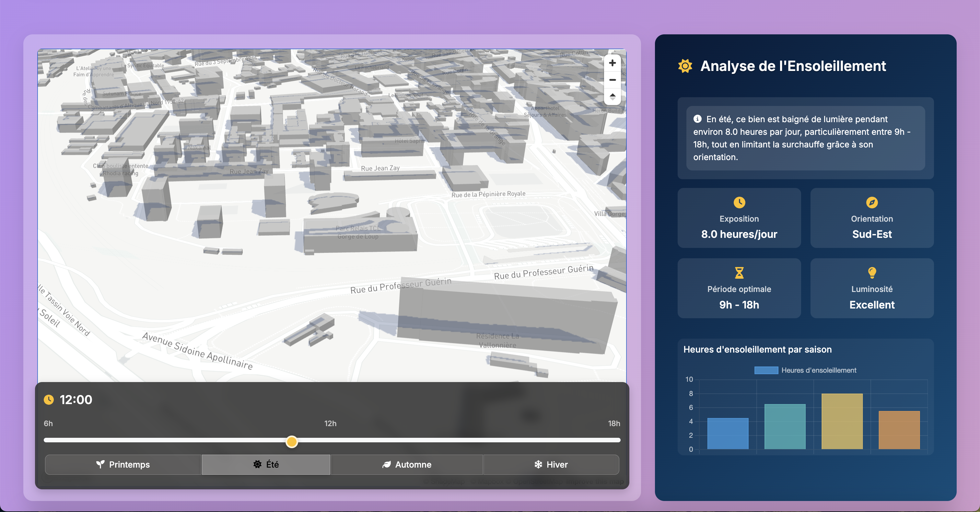Viewport: 980px width, 512px height.
Task: Switch to the Automne season
Action: (x=407, y=464)
